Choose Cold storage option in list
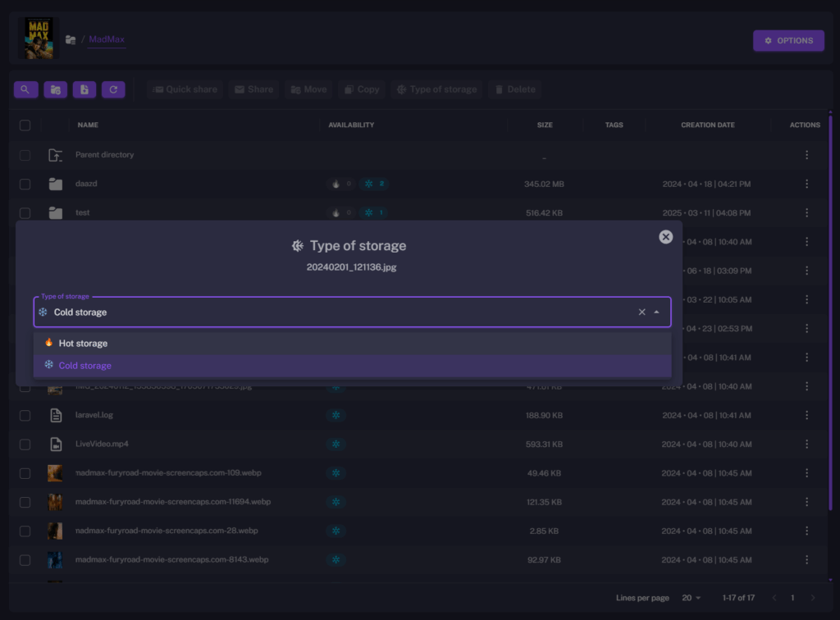Screen dimensions: 840x620 84,366
